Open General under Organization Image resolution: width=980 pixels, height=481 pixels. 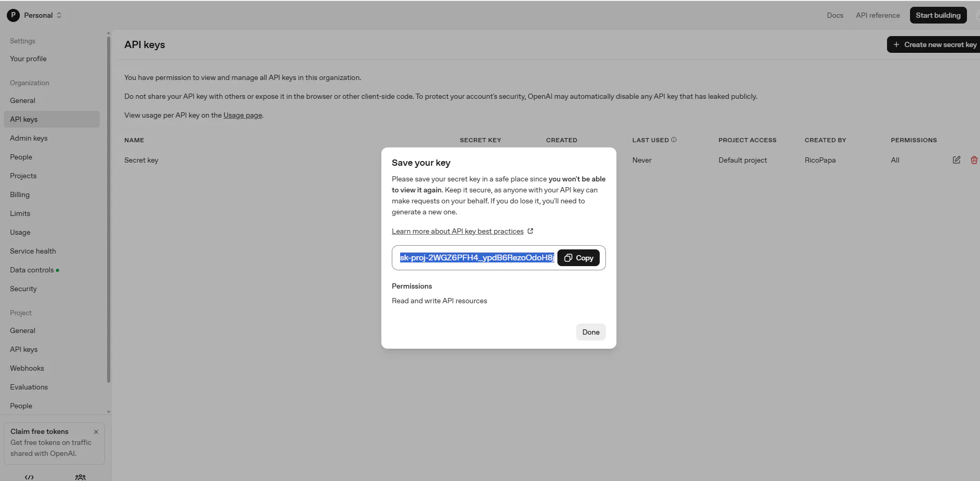[x=22, y=100]
